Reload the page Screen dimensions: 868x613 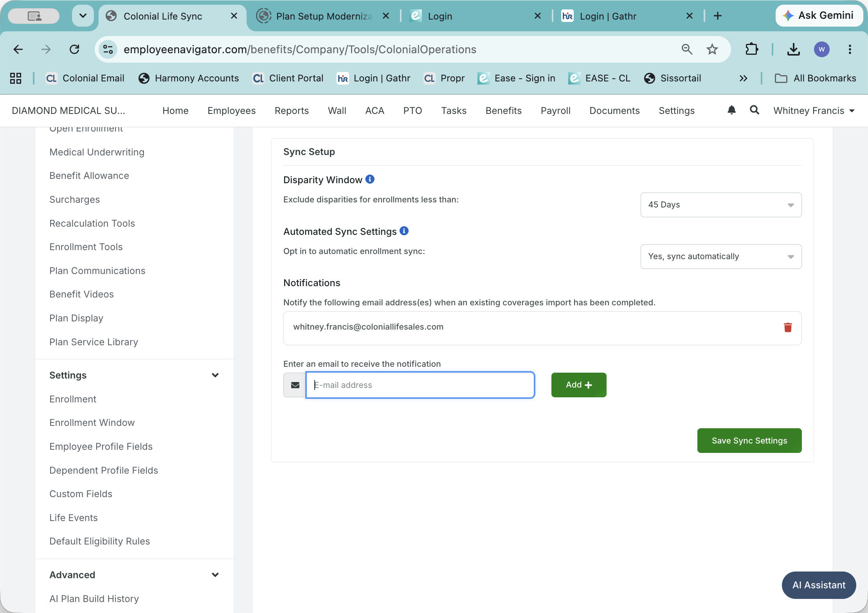[74, 49]
